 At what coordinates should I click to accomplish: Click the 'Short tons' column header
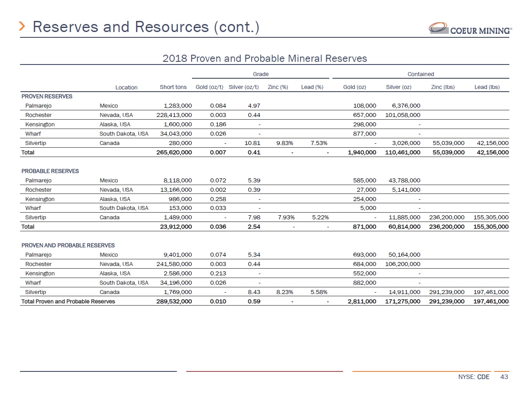click(173, 87)
